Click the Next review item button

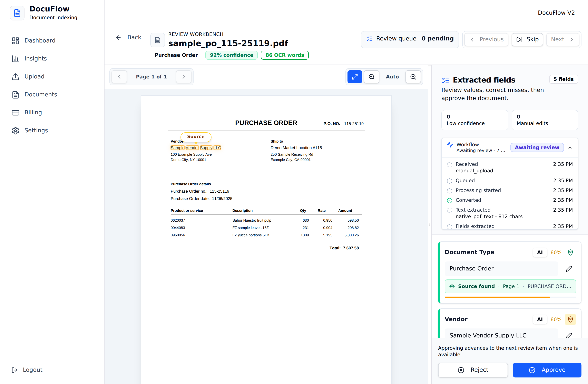pos(562,40)
